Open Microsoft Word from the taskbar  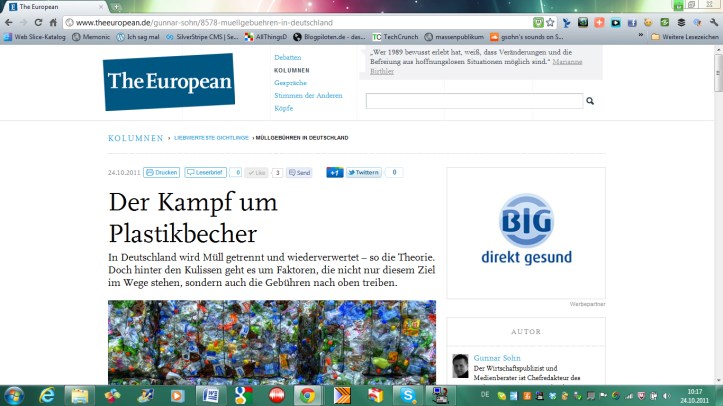point(210,395)
